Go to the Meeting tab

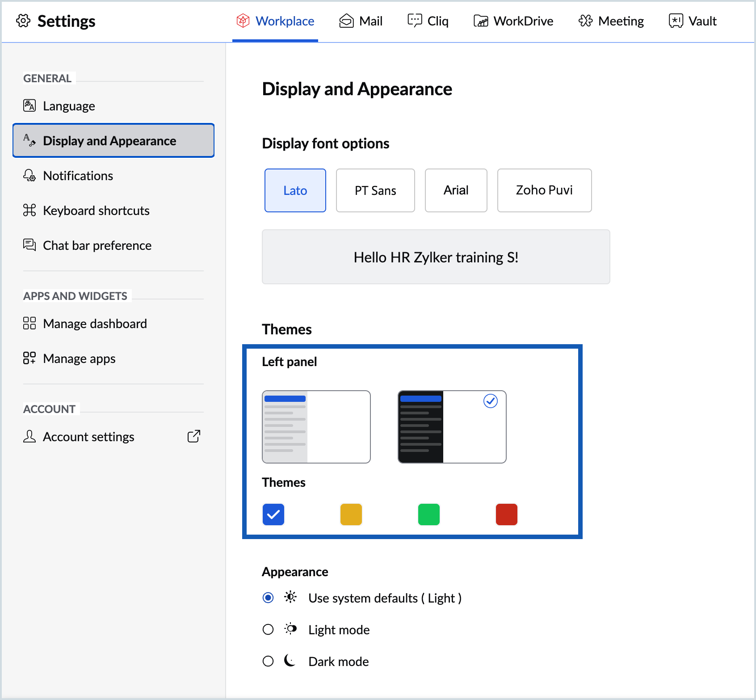click(611, 21)
